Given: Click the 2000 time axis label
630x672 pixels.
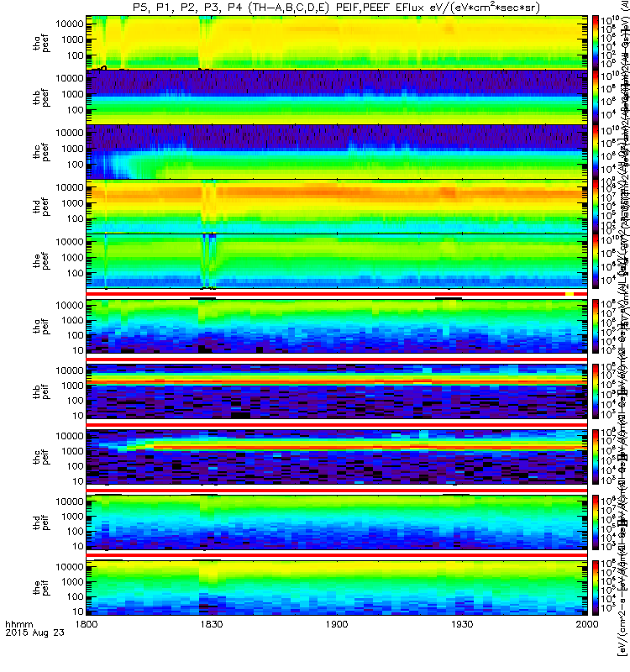Looking at the screenshot, I should (587, 624).
